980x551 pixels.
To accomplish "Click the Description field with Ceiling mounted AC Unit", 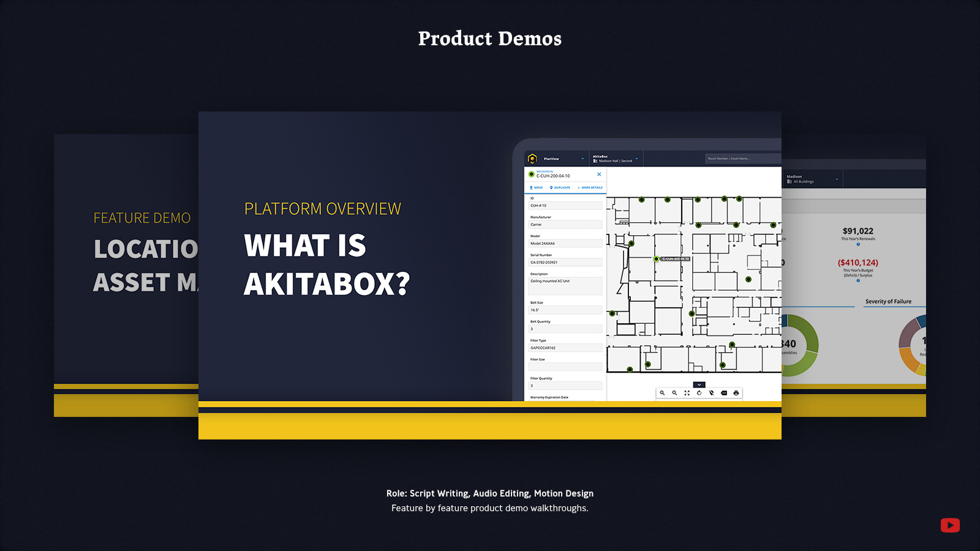I will pyautogui.click(x=565, y=286).
